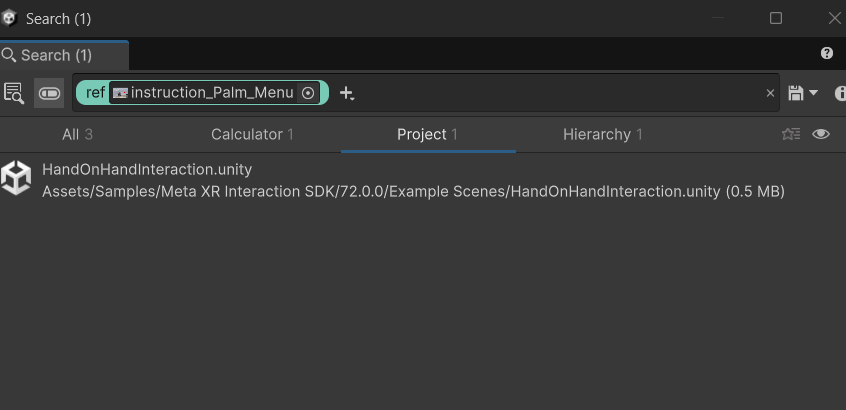Open the save search query dropdown
Viewport: 846px width, 410px height.
point(802,93)
